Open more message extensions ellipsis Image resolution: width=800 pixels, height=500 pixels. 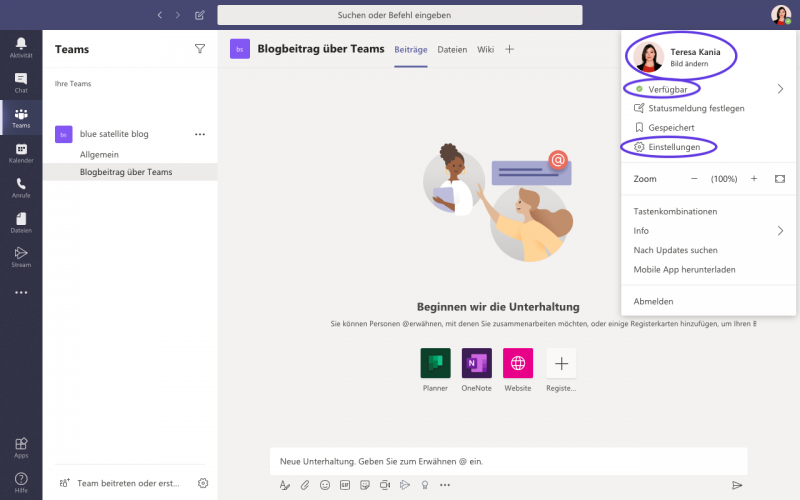coord(445,485)
